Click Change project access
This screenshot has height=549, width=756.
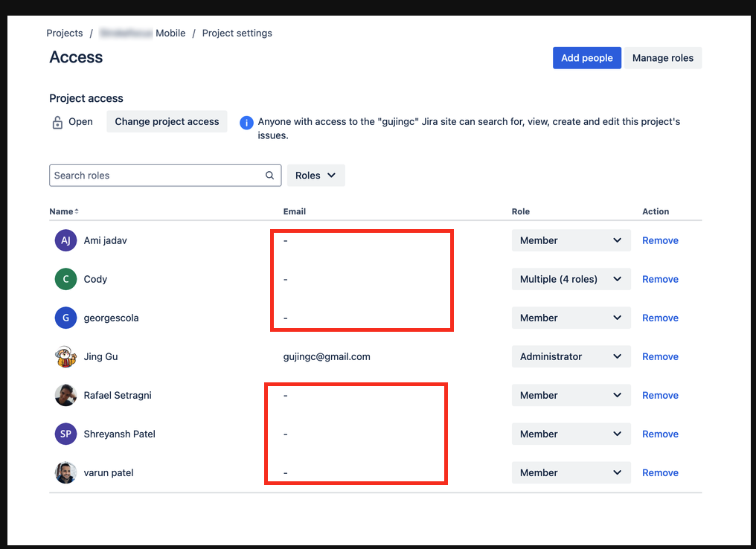pyautogui.click(x=167, y=121)
